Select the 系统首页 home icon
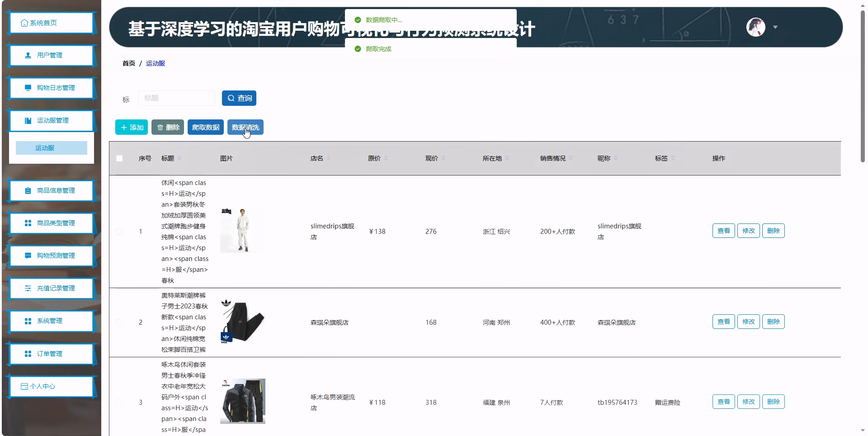The width and height of the screenshot is (868, 436). click(x=24, y=22)
